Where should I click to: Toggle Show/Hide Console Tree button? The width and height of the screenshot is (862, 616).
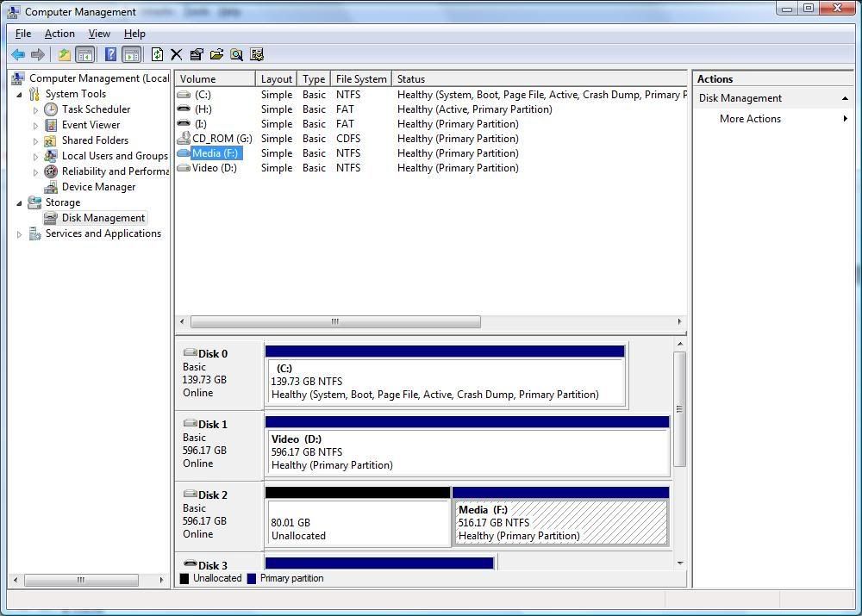pyautogui.click(x=84, y=55)
